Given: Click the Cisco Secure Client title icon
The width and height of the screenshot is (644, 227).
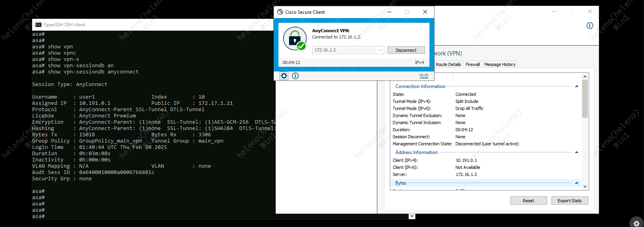Looking at the screenshot, I should point(280,12).
